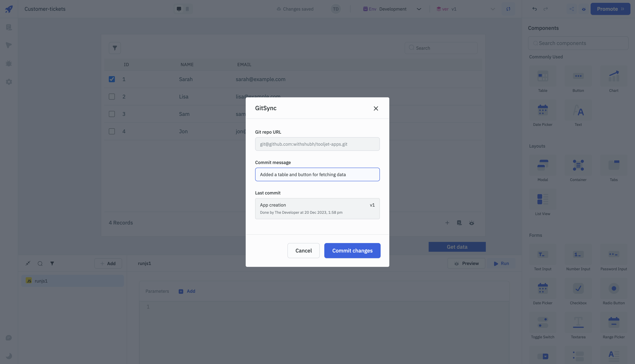Click the table filter funnel icon
The image size is (635, 364).
[x=115, y=48]
